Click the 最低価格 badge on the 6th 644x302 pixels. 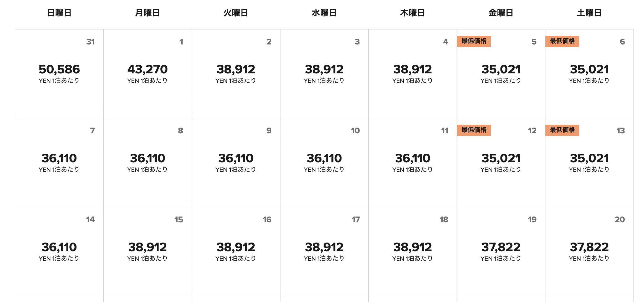(x=562, y=41)
